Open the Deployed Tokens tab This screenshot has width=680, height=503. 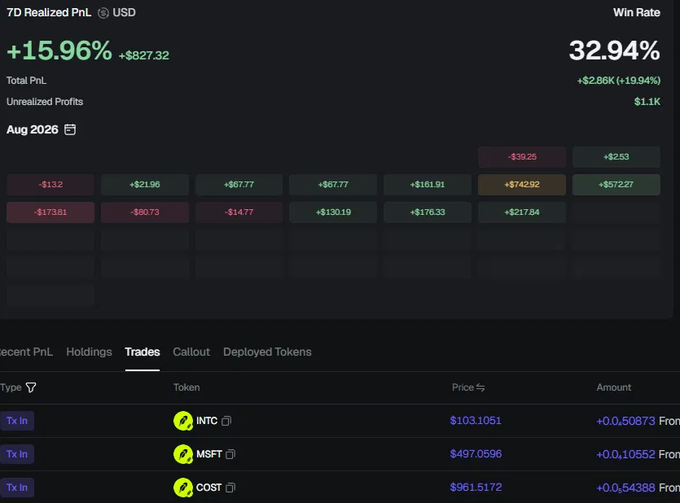coord(267,352)
